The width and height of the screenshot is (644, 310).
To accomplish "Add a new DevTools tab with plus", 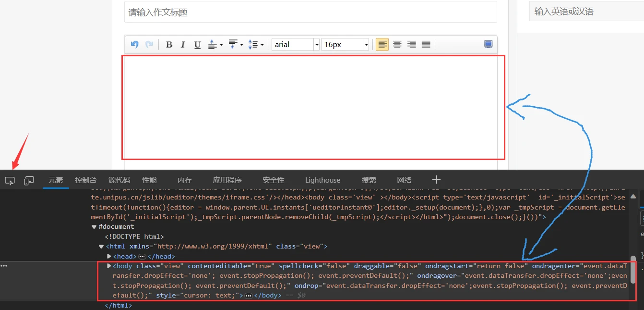I will pos(436,180).
